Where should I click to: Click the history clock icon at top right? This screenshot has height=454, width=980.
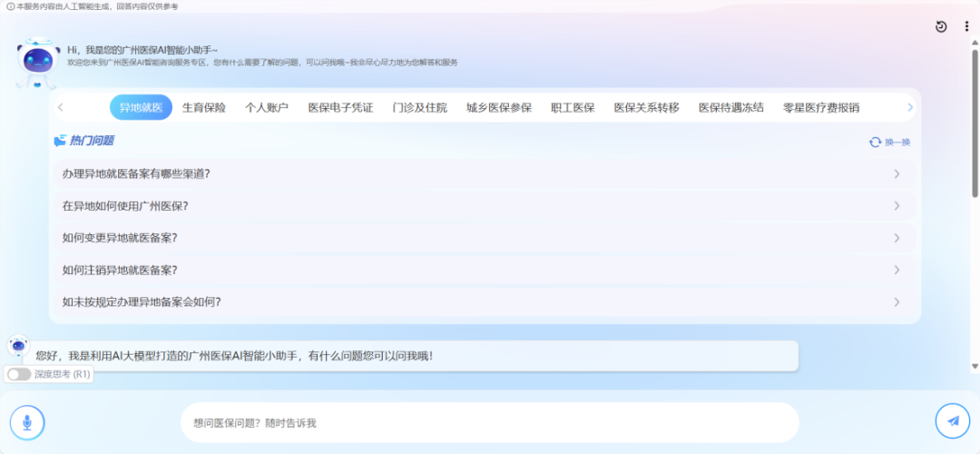tap(941, 26)
